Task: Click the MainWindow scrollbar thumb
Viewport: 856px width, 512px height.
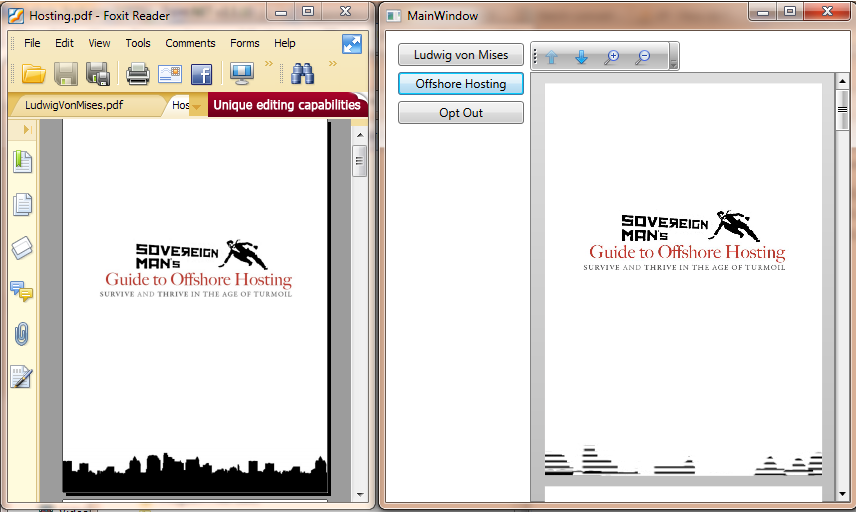Action: [x=842, y=110]
